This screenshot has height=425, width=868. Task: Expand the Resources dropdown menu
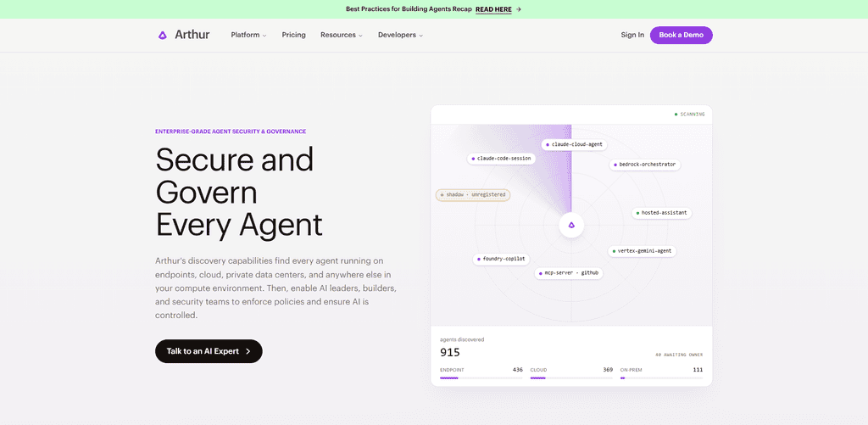tap(342, 35)
